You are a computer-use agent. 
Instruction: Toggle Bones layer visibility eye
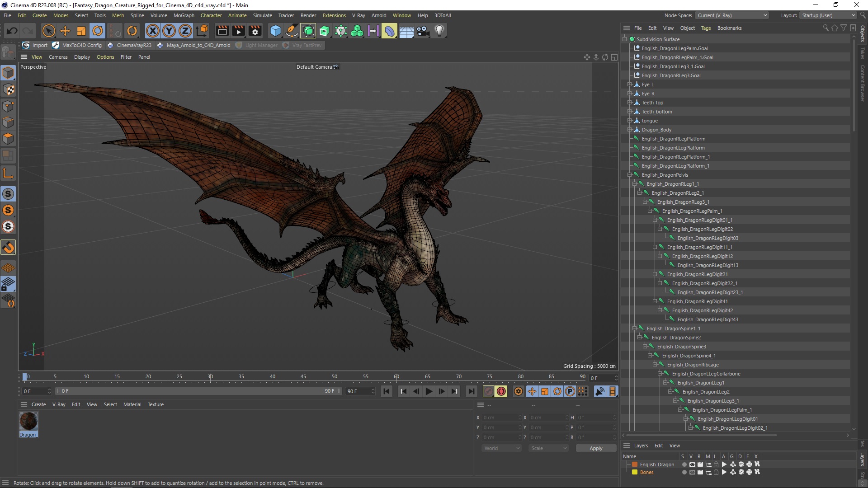click(x=692, y=472)
